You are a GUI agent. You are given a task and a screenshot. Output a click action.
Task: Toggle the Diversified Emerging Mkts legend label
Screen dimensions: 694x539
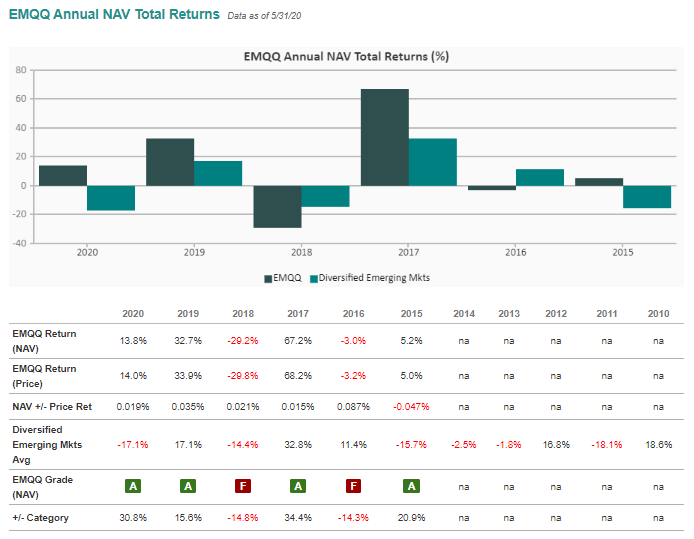tap(374, 278)
